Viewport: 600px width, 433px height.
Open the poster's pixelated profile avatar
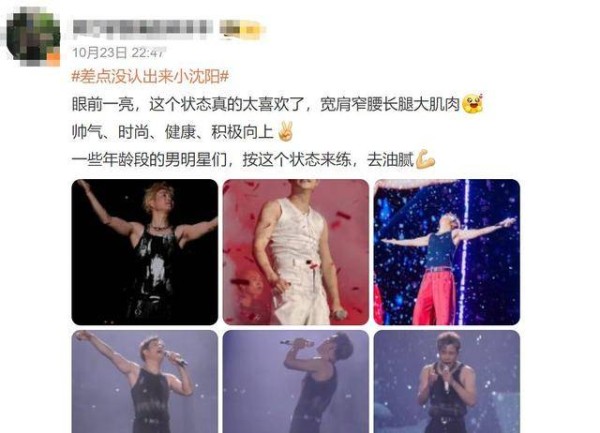click(x=34, y=36)
